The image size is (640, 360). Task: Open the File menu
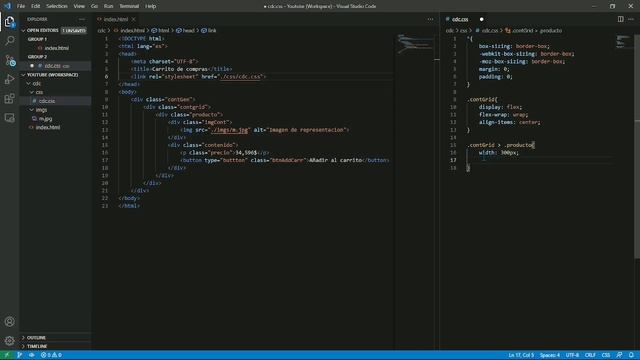point(21,6)
